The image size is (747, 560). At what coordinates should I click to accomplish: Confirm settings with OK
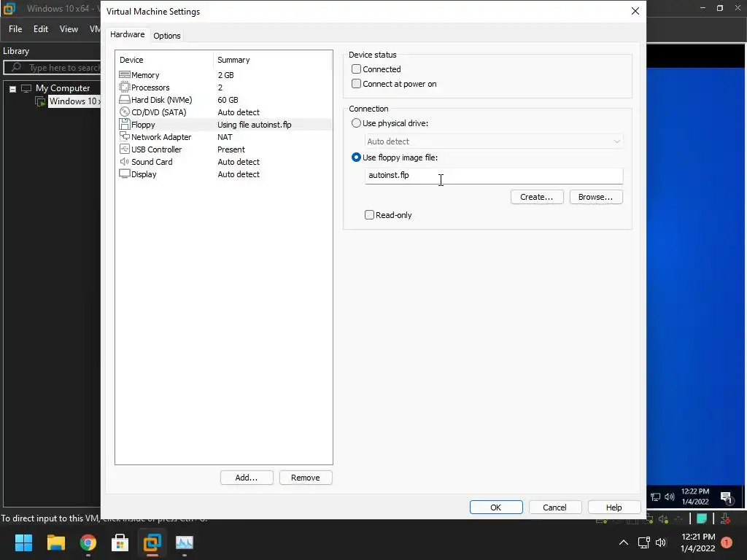pyautogui.click(x=496, y=507)
